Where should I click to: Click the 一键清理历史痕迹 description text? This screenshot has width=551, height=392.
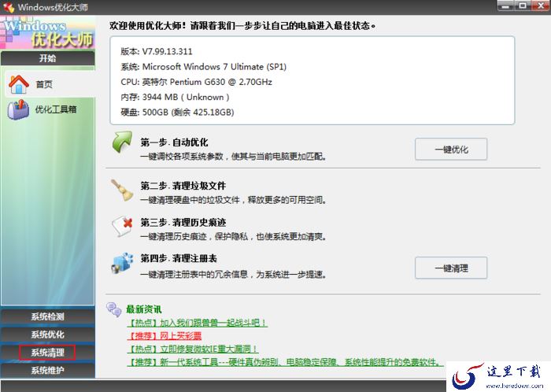[233, 236]
